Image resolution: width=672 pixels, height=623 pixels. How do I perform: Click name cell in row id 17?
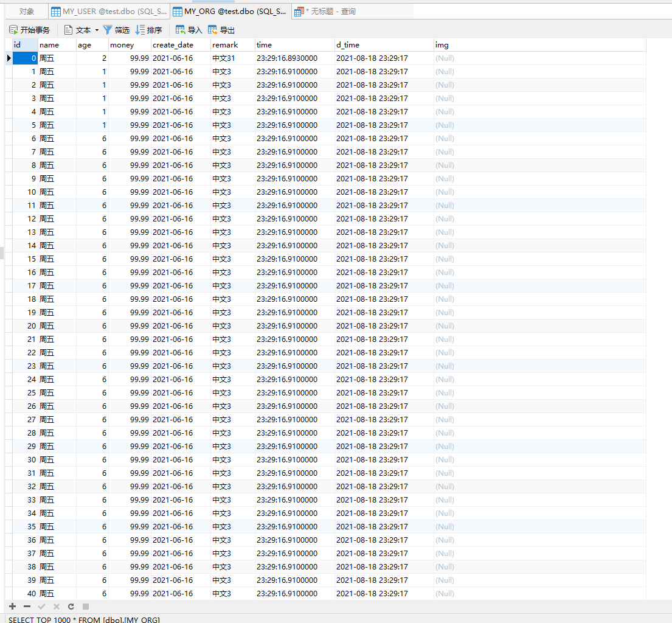(57, 285)
